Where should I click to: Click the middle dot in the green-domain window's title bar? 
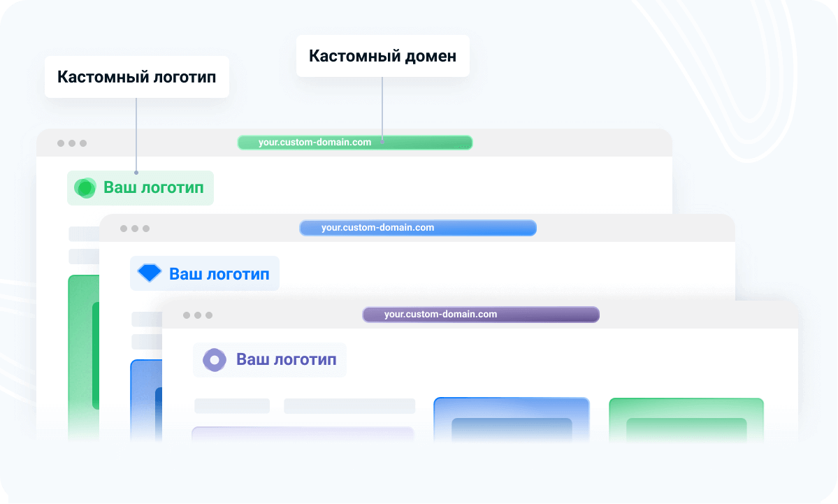pyautogui.click(x=72, y=143)
